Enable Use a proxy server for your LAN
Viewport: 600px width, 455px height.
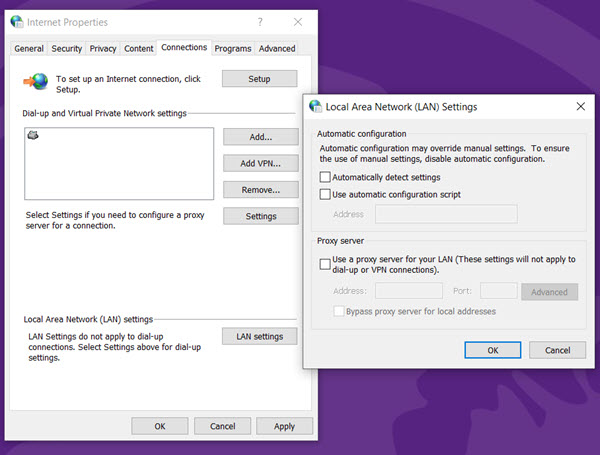click(324, 264)
